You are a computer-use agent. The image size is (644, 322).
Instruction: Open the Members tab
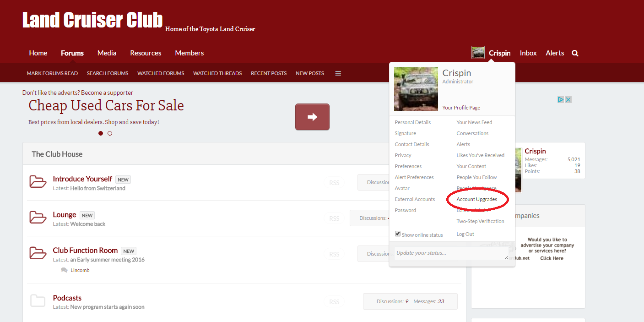(189, 53)
